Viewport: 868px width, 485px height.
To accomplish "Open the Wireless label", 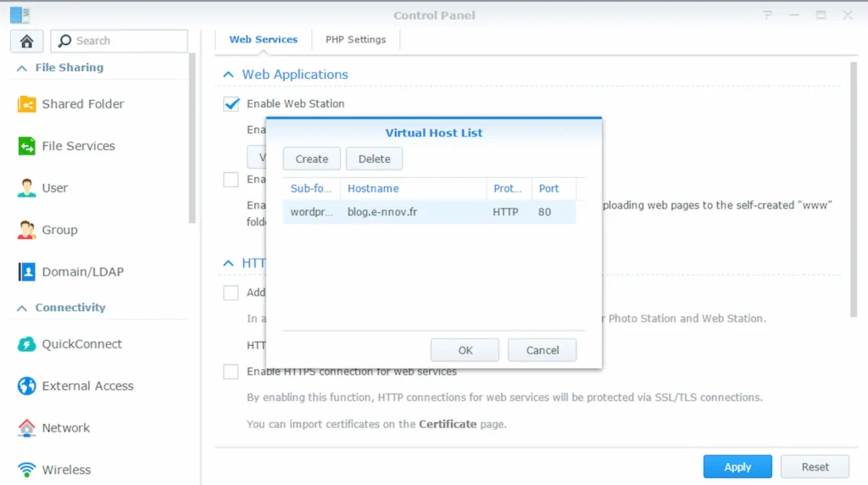I will pos(66,470).
